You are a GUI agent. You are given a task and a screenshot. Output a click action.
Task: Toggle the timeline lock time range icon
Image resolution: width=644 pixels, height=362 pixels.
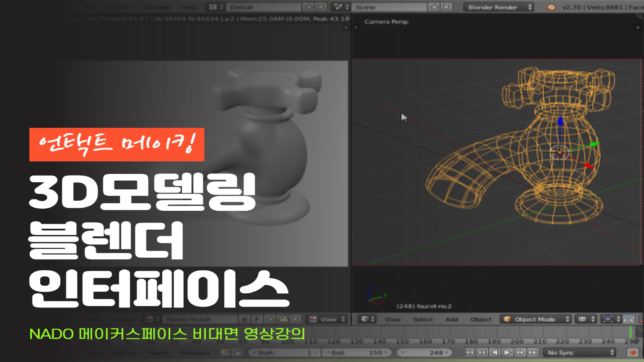(x=238, y=352)
